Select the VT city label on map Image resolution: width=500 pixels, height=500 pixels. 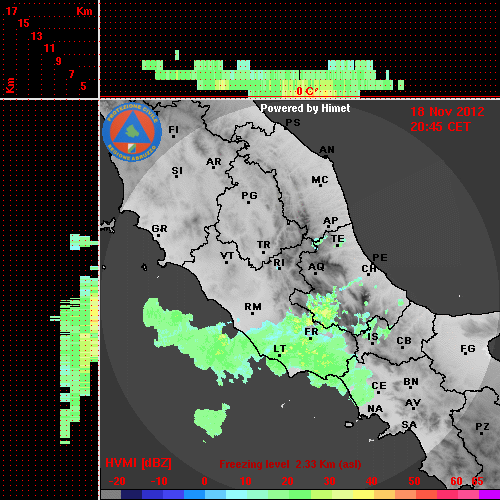pos(227,256)
